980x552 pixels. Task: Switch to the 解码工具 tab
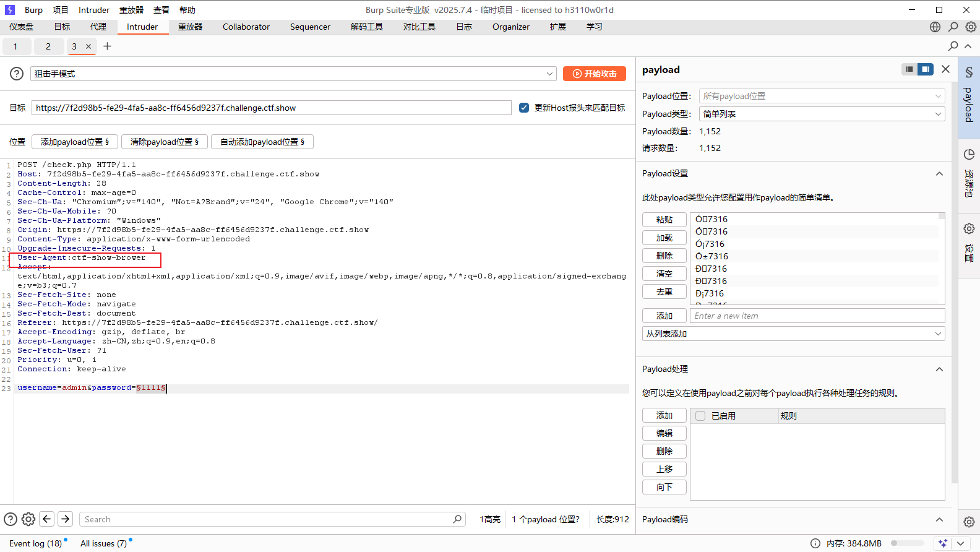(367, 27)
